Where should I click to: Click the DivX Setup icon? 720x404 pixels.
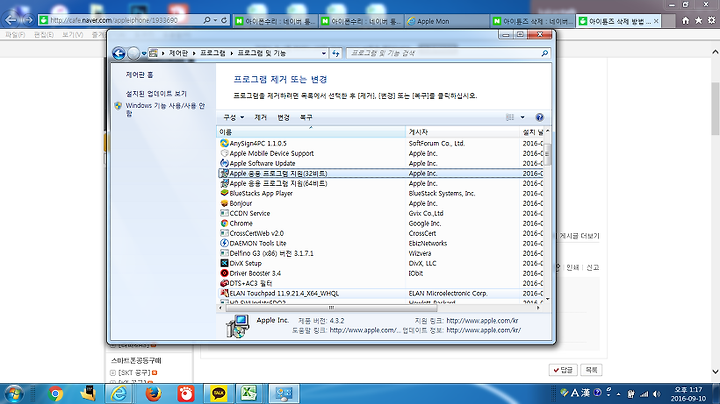click(224, 263)
